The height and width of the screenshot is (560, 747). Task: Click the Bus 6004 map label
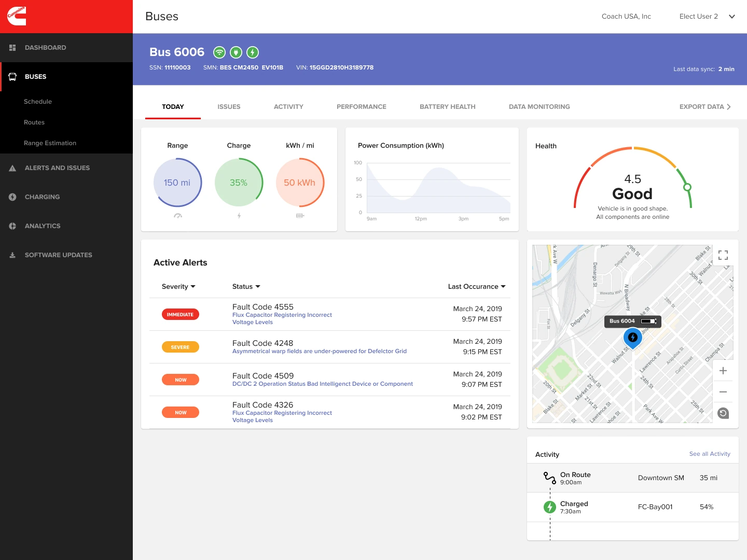(x=633, y=321)
